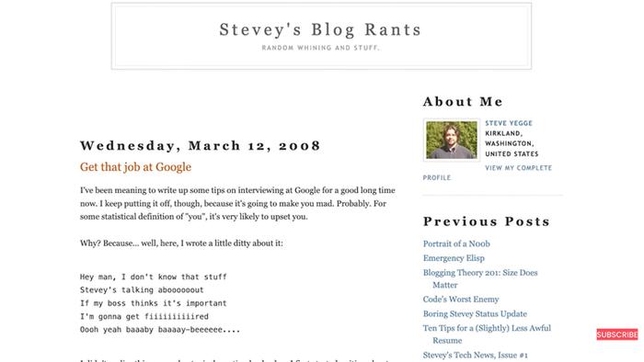Open the Get that job at Google post
Screen dimensions: 644x362
click(x=135, y=167)
